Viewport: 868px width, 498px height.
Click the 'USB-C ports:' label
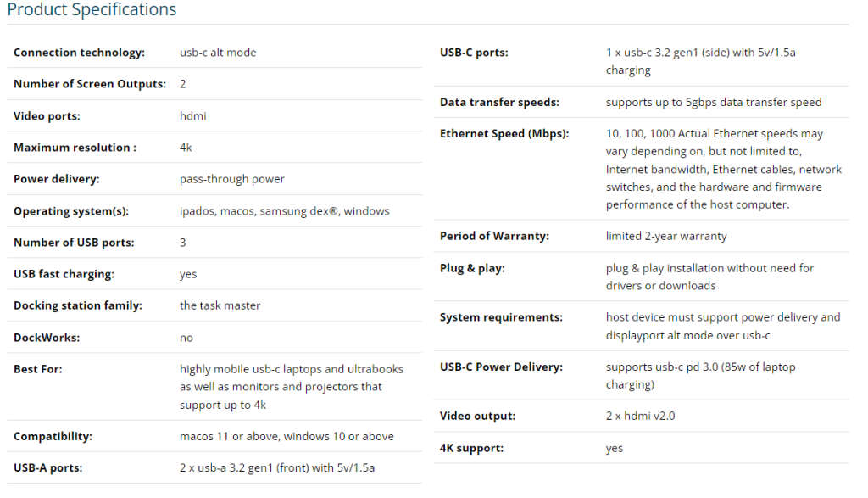point(474,53)
